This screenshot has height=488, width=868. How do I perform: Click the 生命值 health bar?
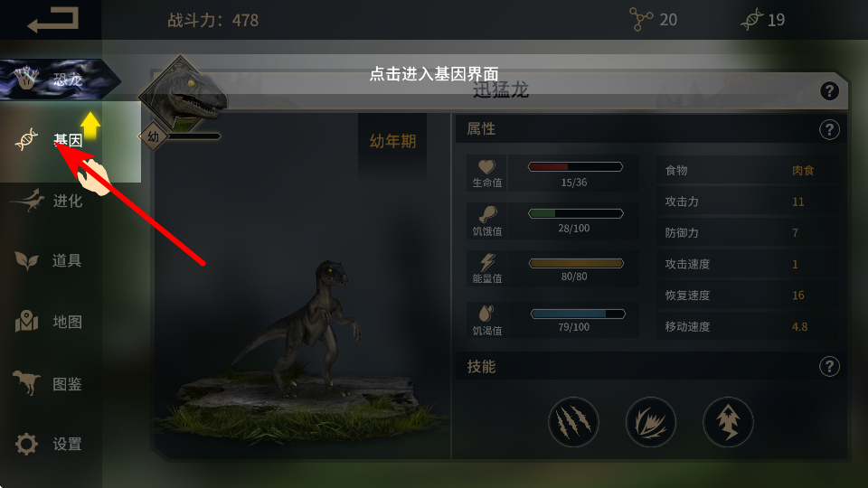coord(576,166)
